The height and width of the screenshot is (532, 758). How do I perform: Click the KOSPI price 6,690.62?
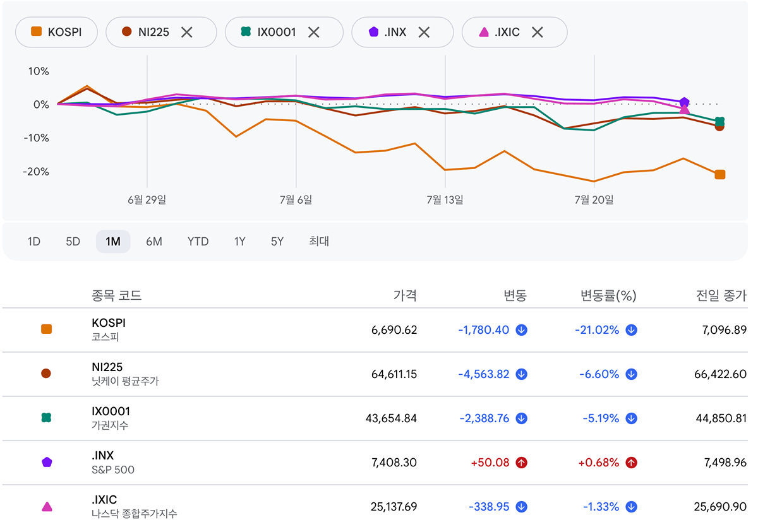click(394, 330)
